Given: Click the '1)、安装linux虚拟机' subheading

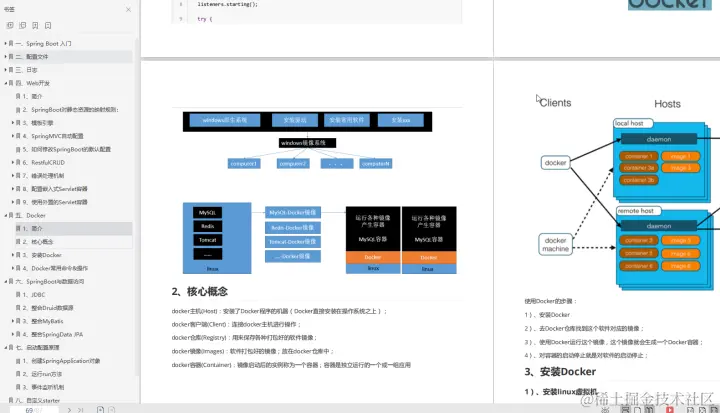Looking at the screenshot, I should (x=561, y=392).
